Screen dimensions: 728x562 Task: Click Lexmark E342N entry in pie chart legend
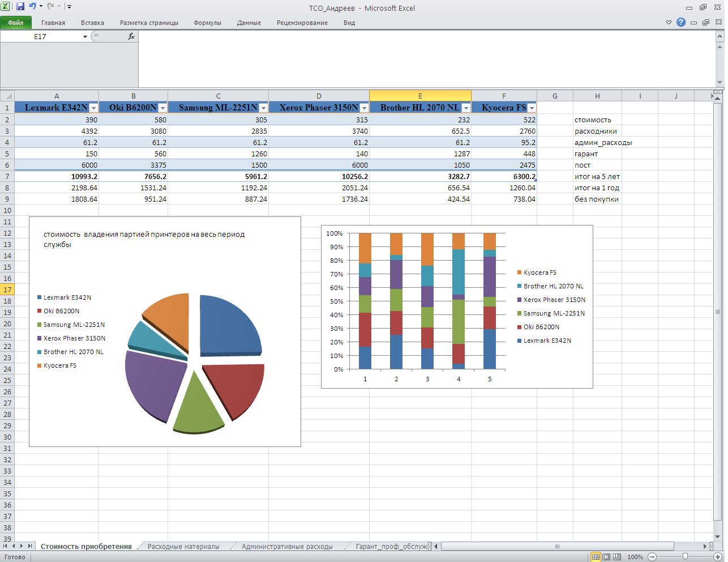64,297
